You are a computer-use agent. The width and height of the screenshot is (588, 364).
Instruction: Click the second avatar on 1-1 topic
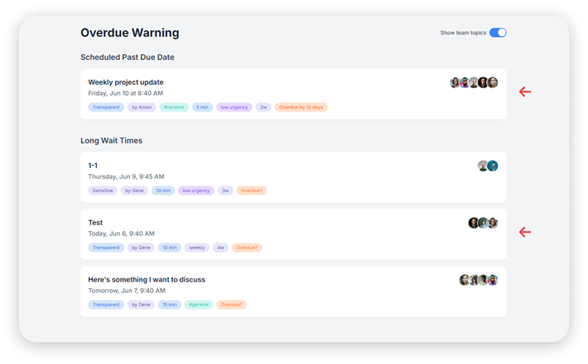[x=493, y=166]
